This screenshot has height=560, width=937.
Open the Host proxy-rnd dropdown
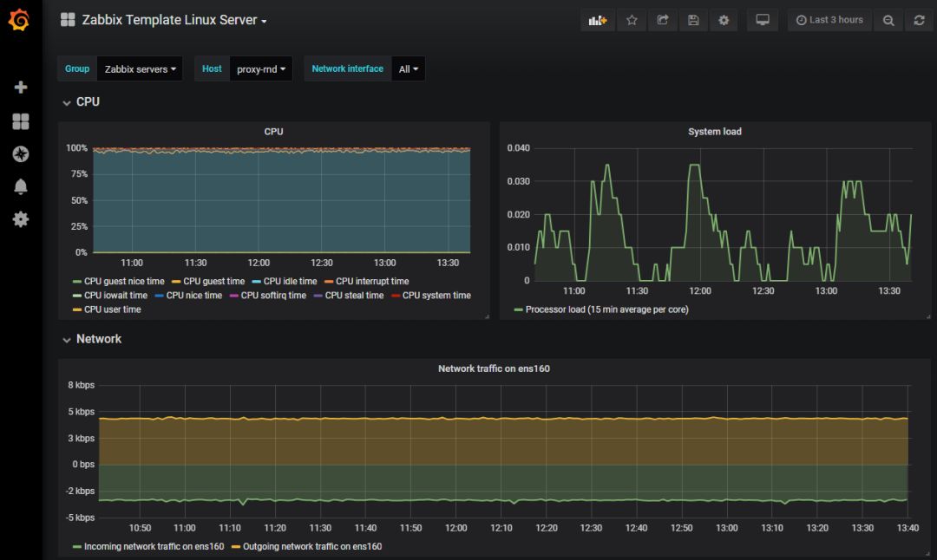click(x=260, y=69)
